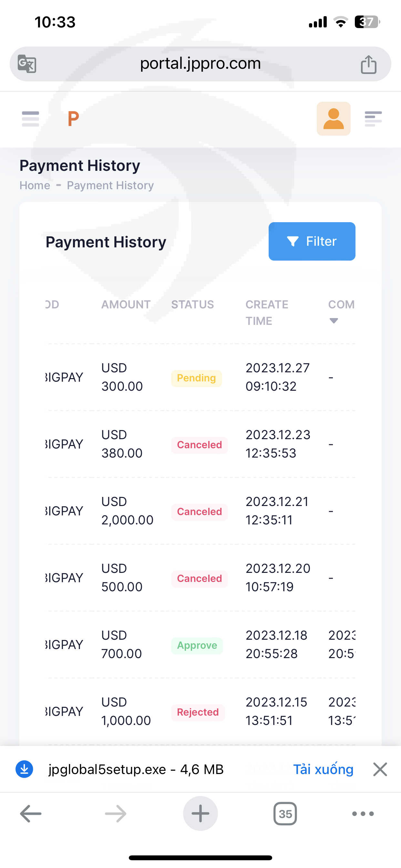Expand the COM column sort arrow
401x868 pixels.
point(334,321)
